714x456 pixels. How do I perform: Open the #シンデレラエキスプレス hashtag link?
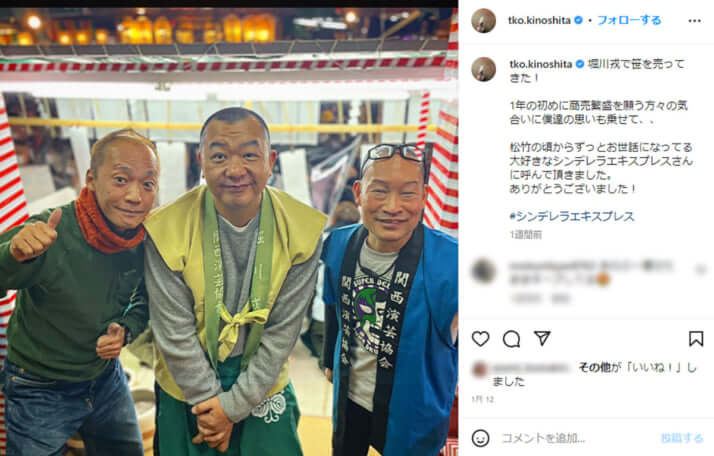tap(572, 216)
